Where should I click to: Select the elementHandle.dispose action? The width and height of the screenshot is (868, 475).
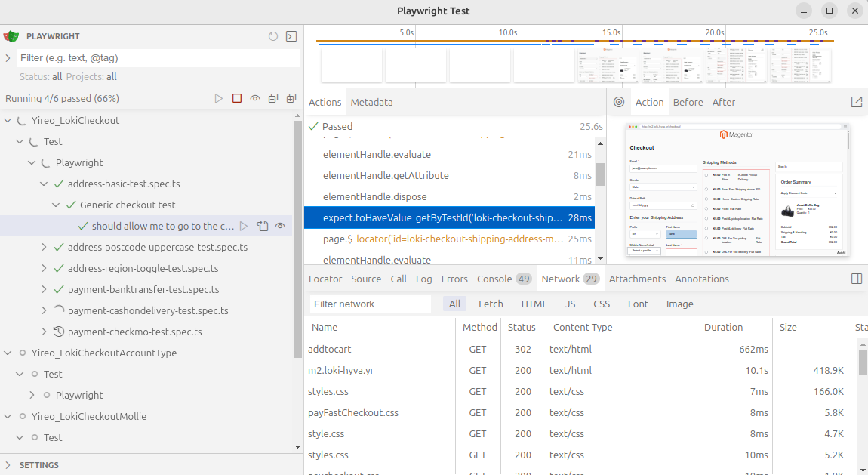coord(449,196)
